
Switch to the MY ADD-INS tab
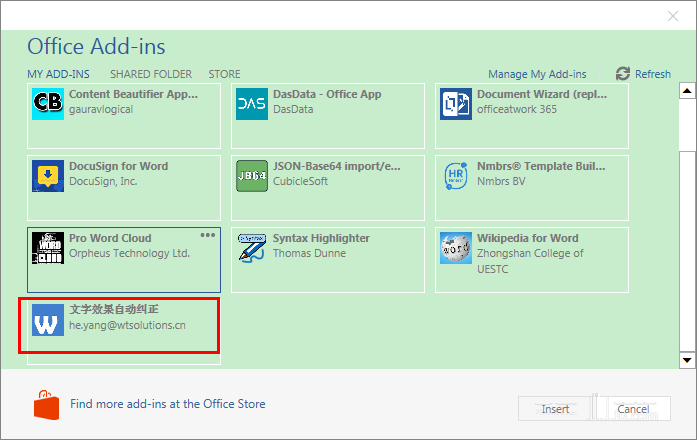click(58, 74)
